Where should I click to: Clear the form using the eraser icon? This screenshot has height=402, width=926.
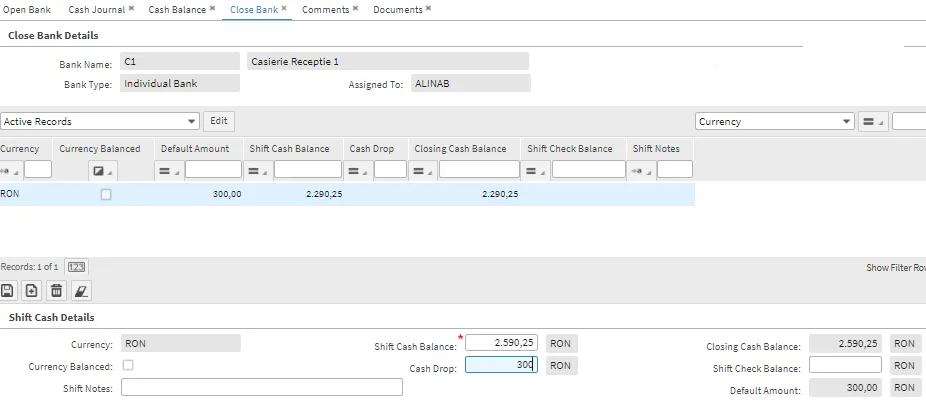(81, 290)
